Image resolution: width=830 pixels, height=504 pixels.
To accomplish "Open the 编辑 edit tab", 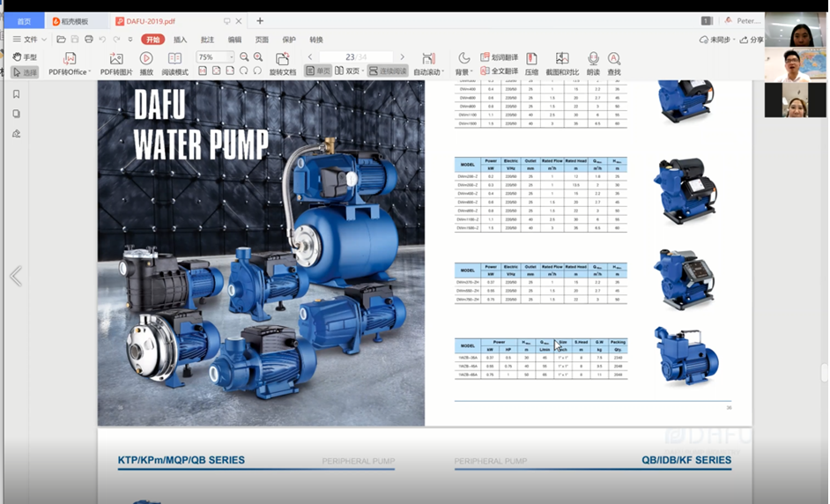I will point(234,40).
